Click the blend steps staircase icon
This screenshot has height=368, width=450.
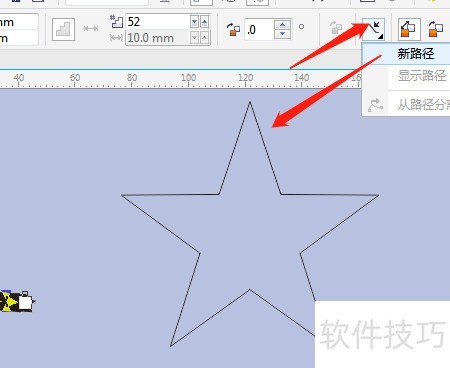click(63, 30)
